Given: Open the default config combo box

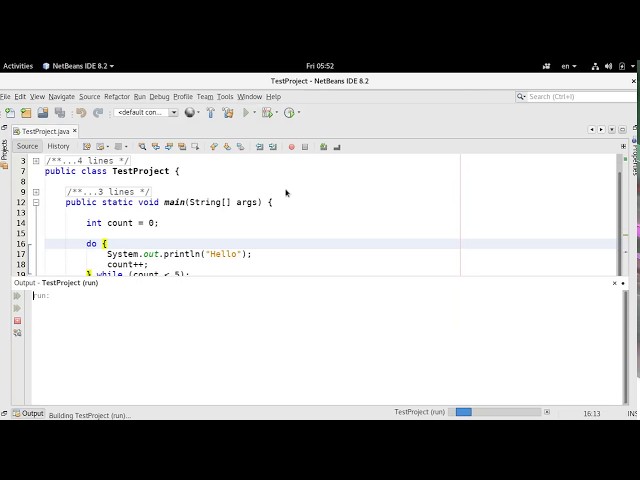Looking at the screenshot, I should pyautogui.click(x=146, y=112).
